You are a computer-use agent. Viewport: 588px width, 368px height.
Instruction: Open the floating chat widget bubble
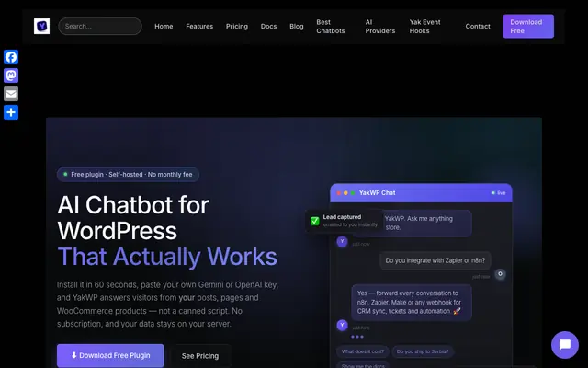coord(565,345)
